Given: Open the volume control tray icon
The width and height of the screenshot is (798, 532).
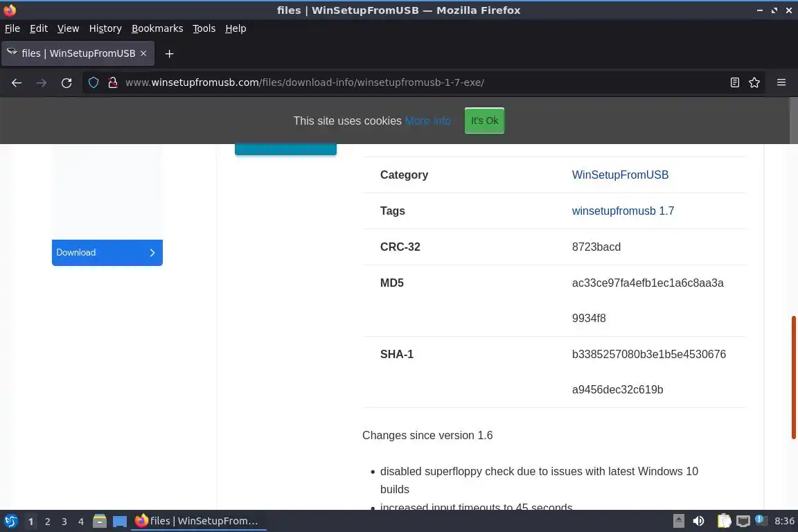Looking at the screenshot, I should [x=698, y=521].
